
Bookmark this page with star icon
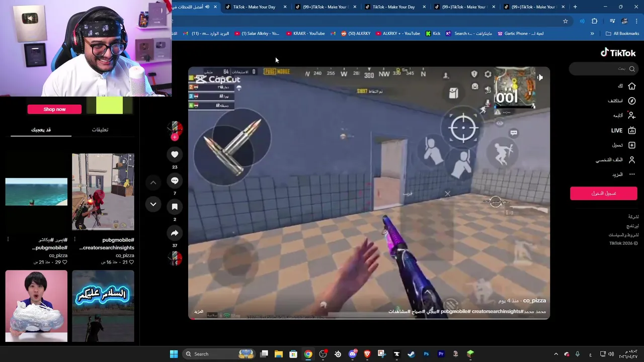[x=566, y=21]
